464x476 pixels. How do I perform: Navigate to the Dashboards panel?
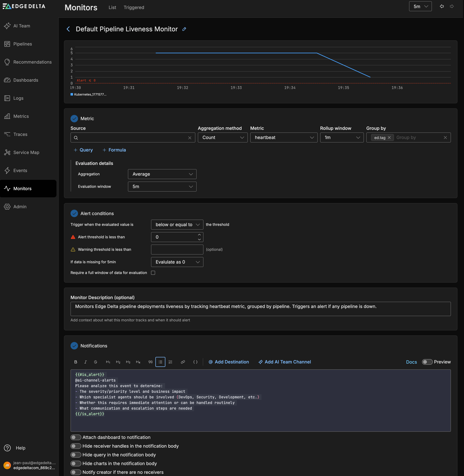click(26, 80)
